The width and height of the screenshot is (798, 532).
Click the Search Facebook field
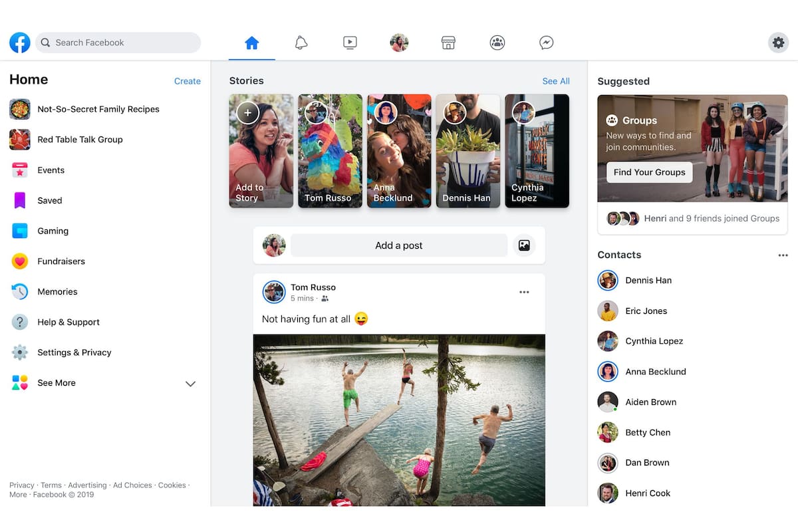coord(118,42)
